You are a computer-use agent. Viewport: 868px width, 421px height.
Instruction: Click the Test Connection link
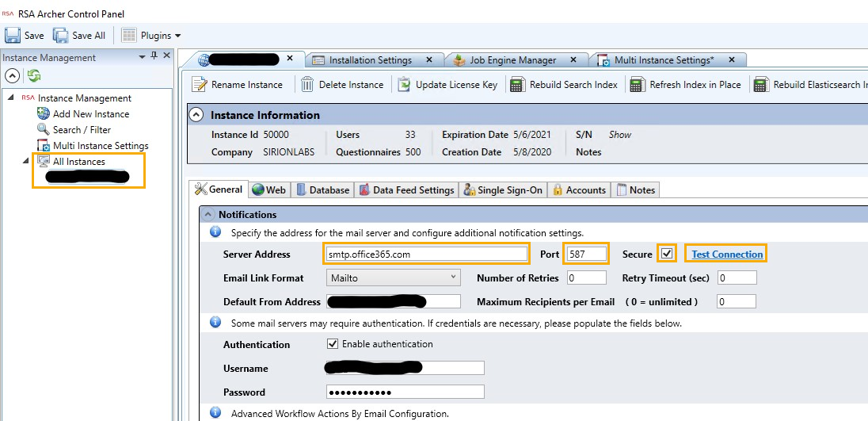(x=727, y=255)
